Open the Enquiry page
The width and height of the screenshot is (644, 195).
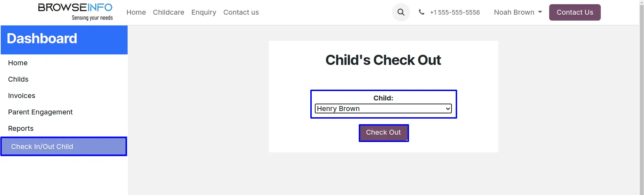tap(204, 12)
